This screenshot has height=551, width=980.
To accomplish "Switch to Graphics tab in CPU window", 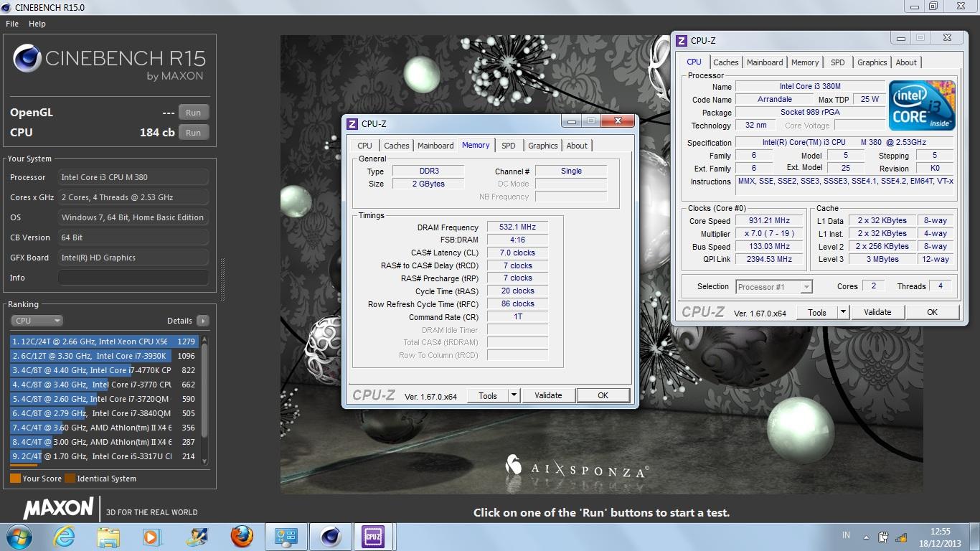I will (x=872, y=62).
